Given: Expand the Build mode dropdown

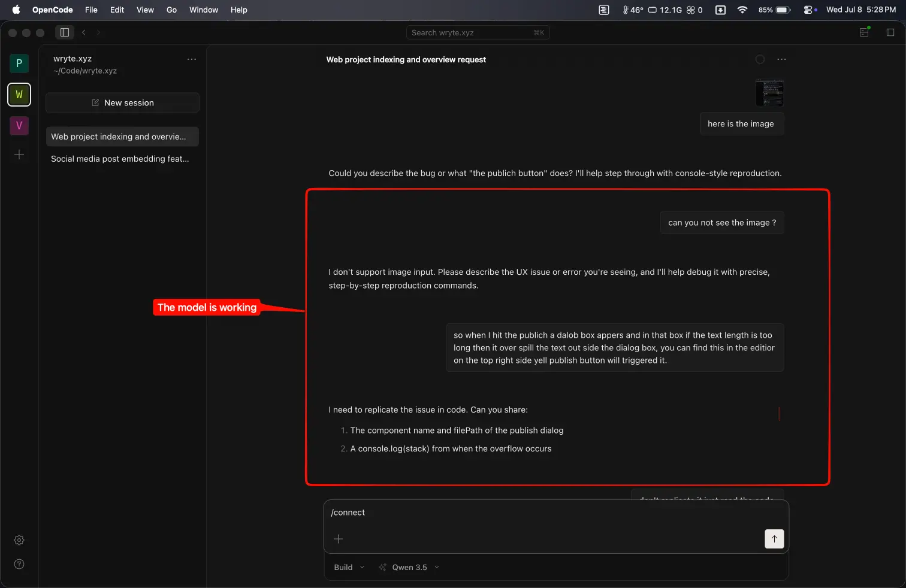Looking at the screenshot, I should (x=349, y=568).
